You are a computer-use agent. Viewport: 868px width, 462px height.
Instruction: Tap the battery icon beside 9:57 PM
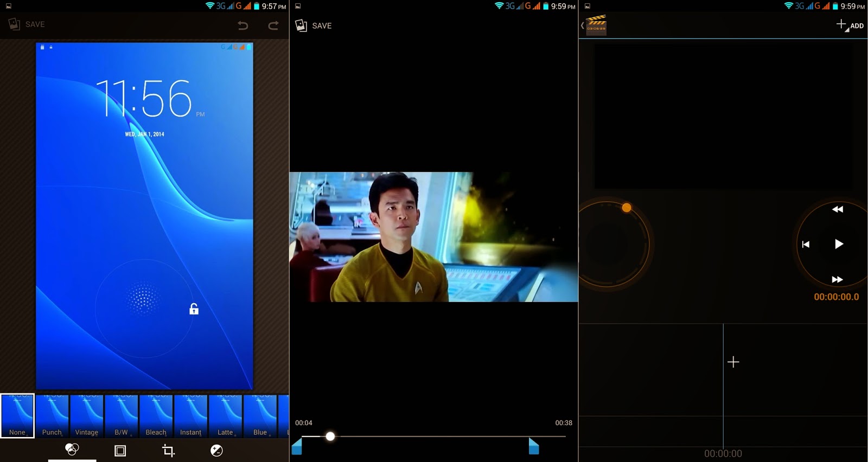pyautogui.click(x=257, y=6)
